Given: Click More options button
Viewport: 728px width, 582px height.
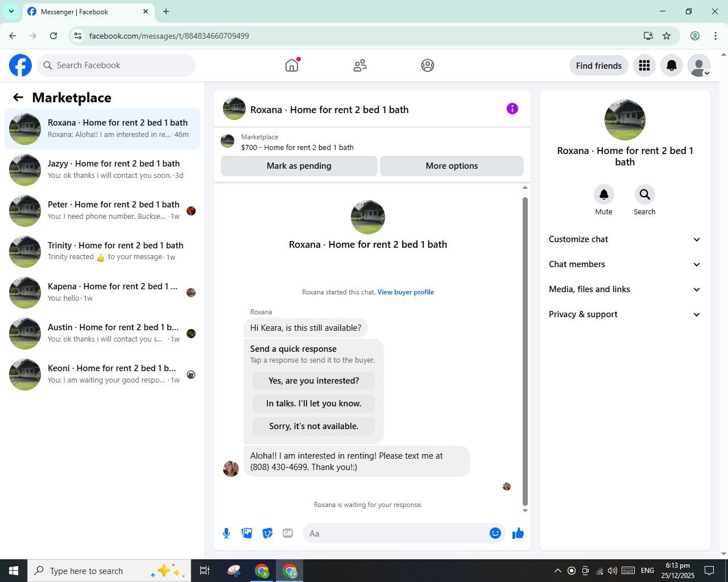Looking at the screenshot, I should click(452, 166).
